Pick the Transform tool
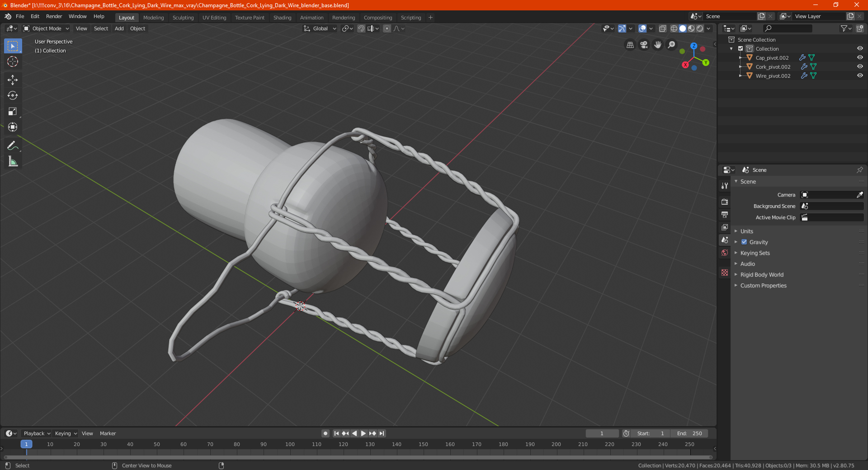The width and height of the screenshot is (868, 470). coord(13,127)
